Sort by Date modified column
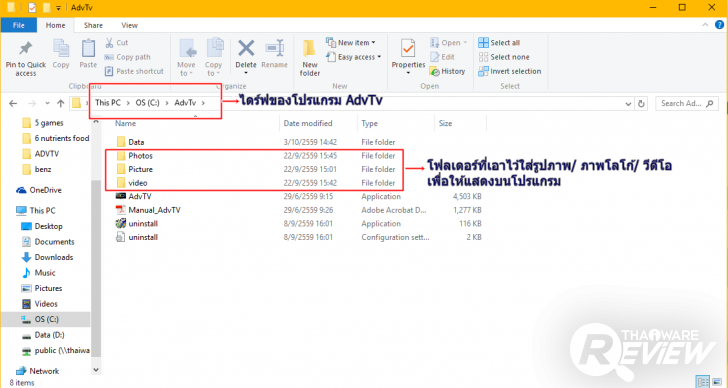The image size is (728, 388). 308,123
